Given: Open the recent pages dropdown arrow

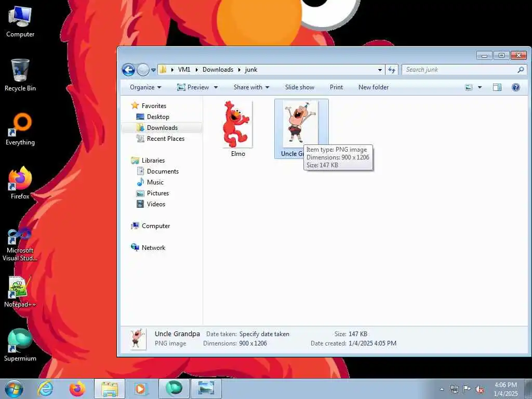Looking at the screenshot, I should (153, 70).
